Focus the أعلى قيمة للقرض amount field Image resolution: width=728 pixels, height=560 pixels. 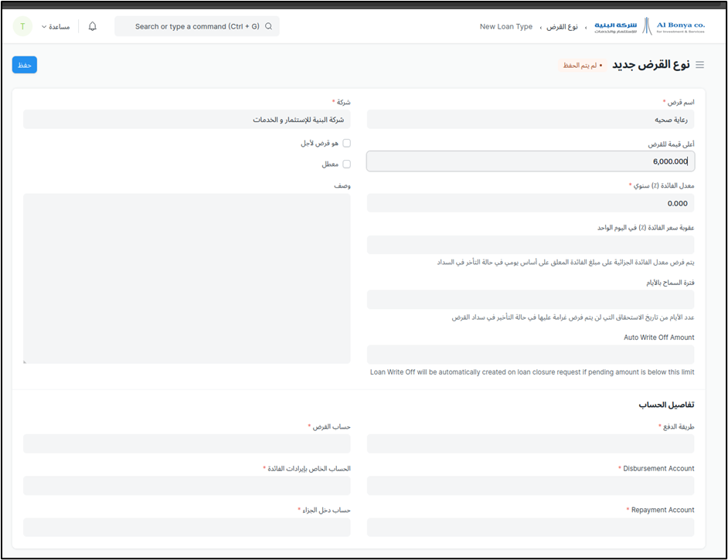(530, 161)
